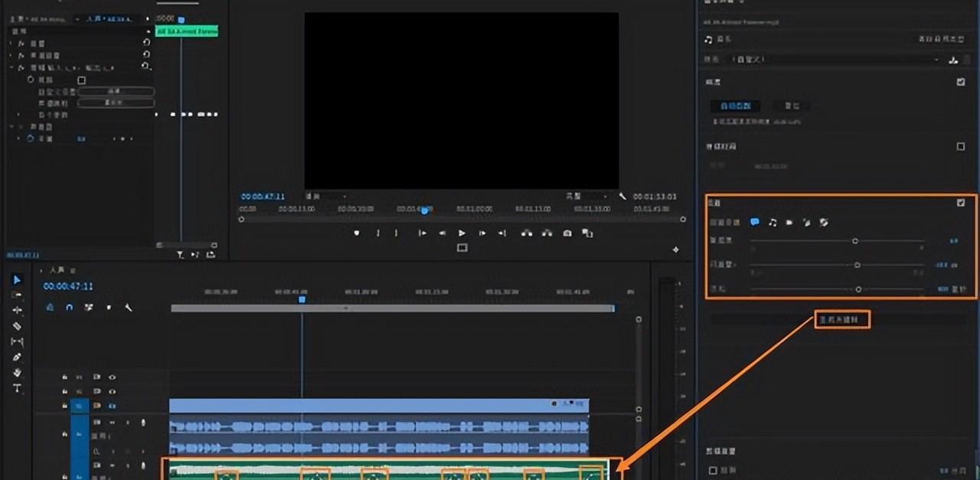
Task: Click the Program monitor playhead
Action: pos(424,210)
